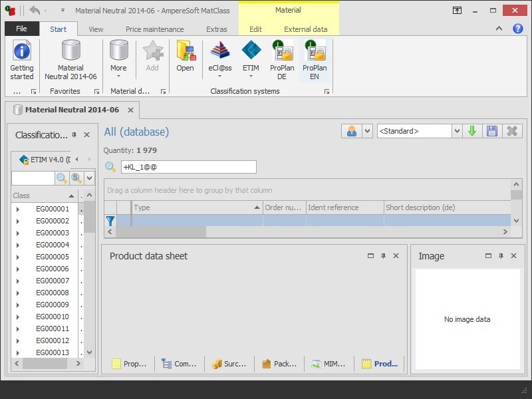Open the Getting started info icon

coord(22,60)
